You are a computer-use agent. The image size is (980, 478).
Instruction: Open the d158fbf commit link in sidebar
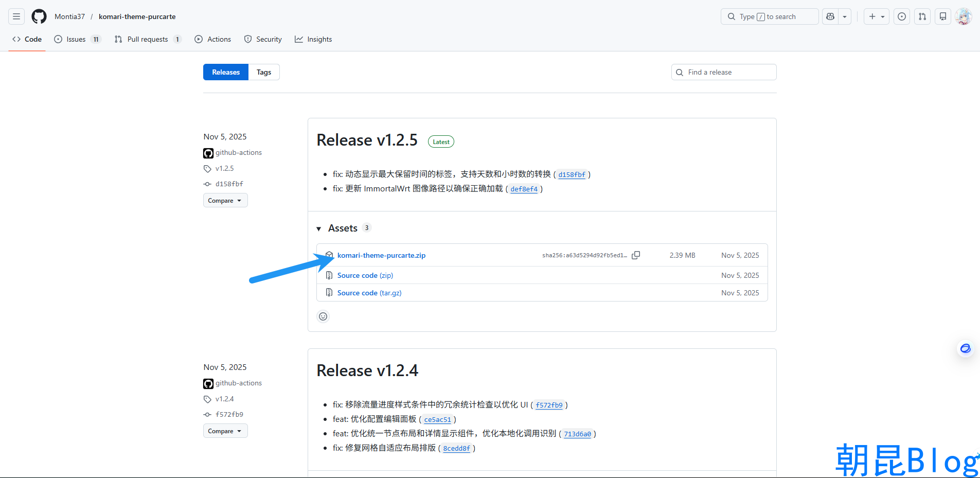229,184
